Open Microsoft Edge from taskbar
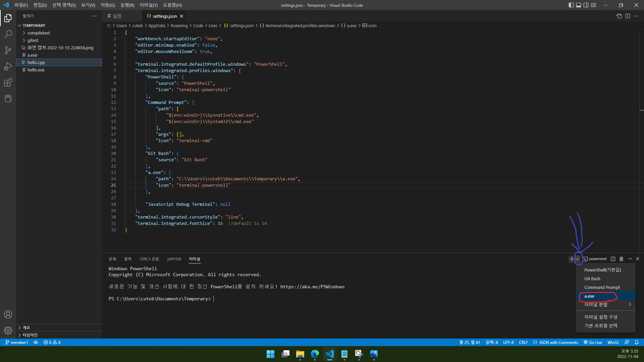Screen dimensions: 644x362 (315, 354)
